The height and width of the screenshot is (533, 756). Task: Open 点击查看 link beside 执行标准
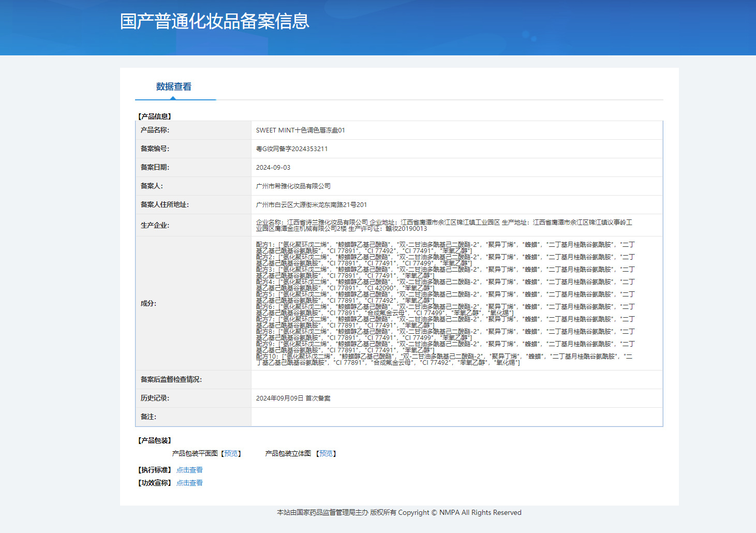pos(189,470)
